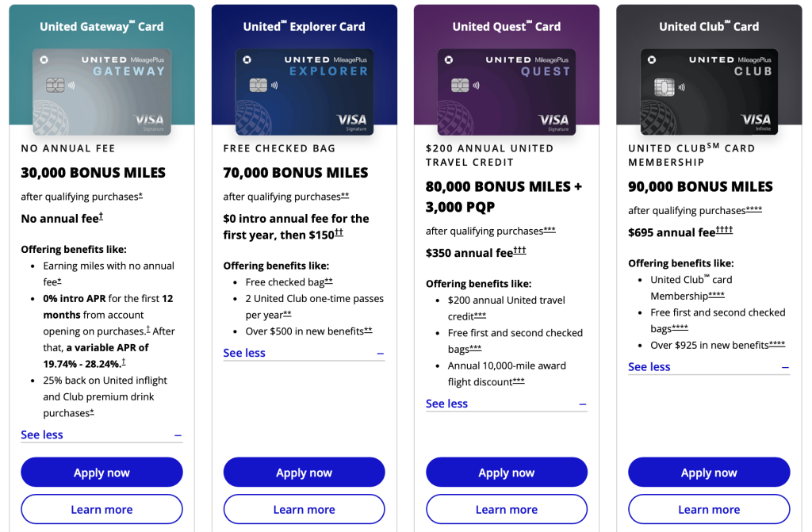Click the United Gateway card image
The height and width of the screenshot is (532, 812).
click(102, 92)
